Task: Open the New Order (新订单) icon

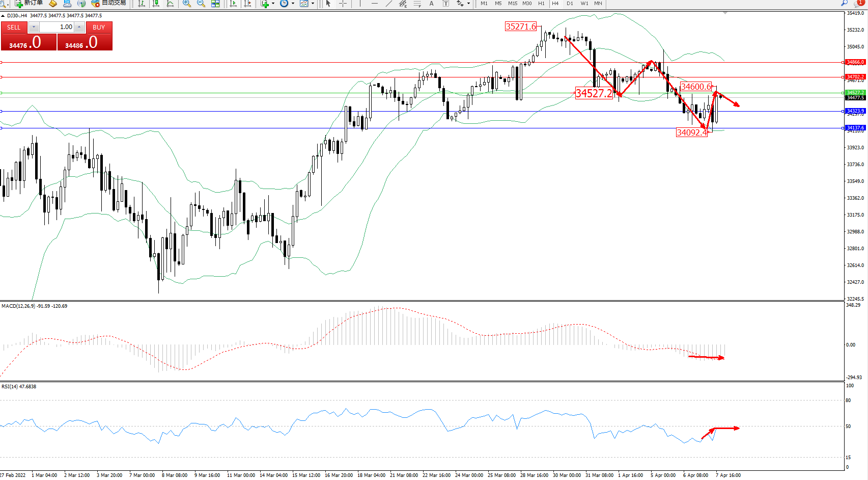Action: point(29,3)
